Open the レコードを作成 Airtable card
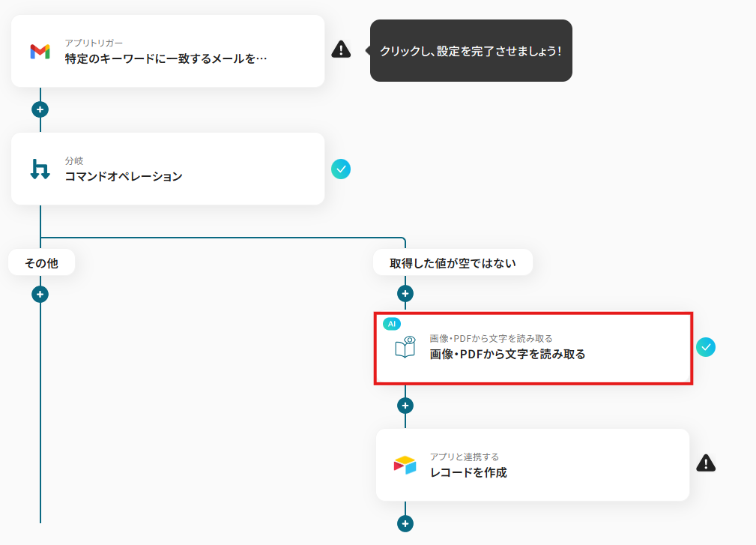Image resolution: width=756 pixels, height=545 pixels. [533, 465]
